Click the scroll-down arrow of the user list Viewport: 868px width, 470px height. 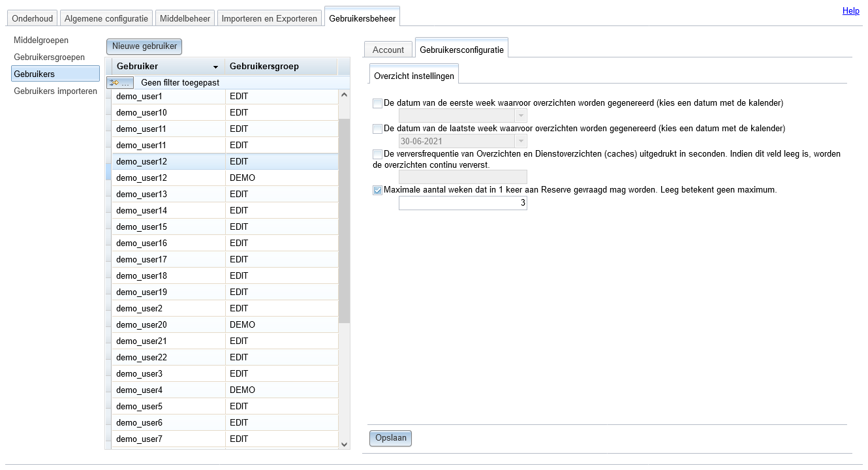(x=345, y=444)
